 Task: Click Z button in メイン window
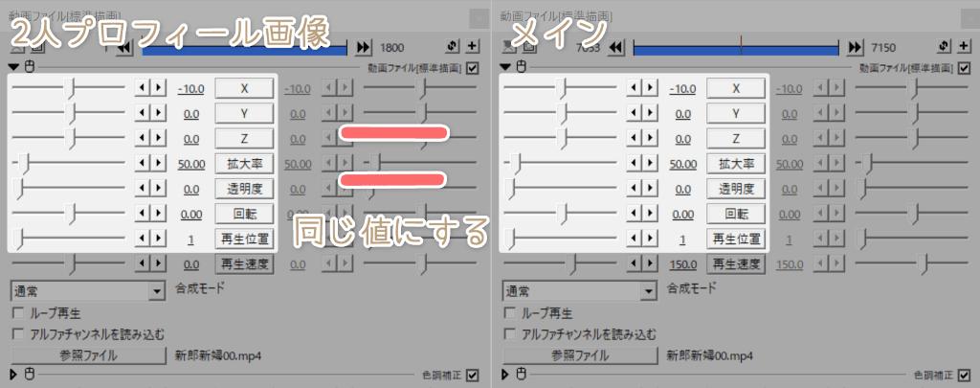coord(736,138)
